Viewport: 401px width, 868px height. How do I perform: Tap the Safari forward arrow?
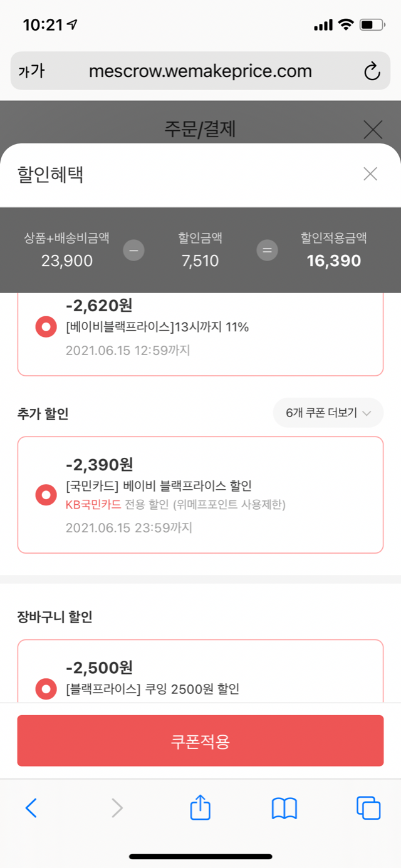pos(117,808)
